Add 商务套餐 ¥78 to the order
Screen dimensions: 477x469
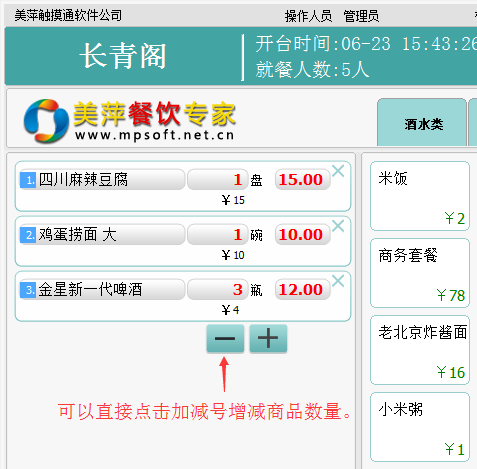click(x=420, y=273)
